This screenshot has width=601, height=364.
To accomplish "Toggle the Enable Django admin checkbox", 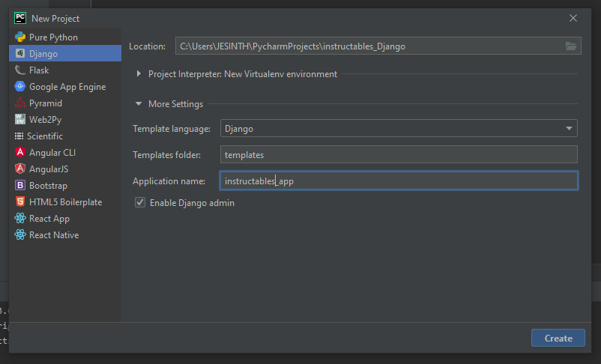I will [139, 203].
